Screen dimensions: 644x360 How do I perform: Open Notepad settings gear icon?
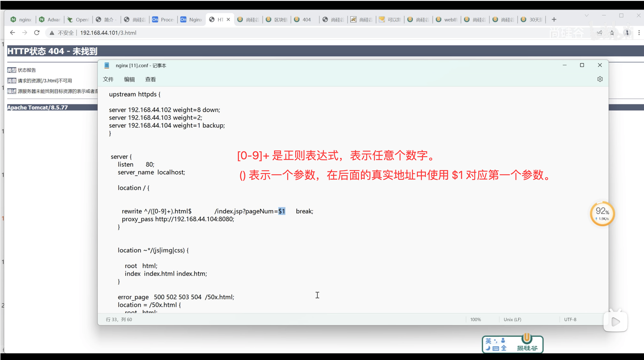(x=600, y=79)
